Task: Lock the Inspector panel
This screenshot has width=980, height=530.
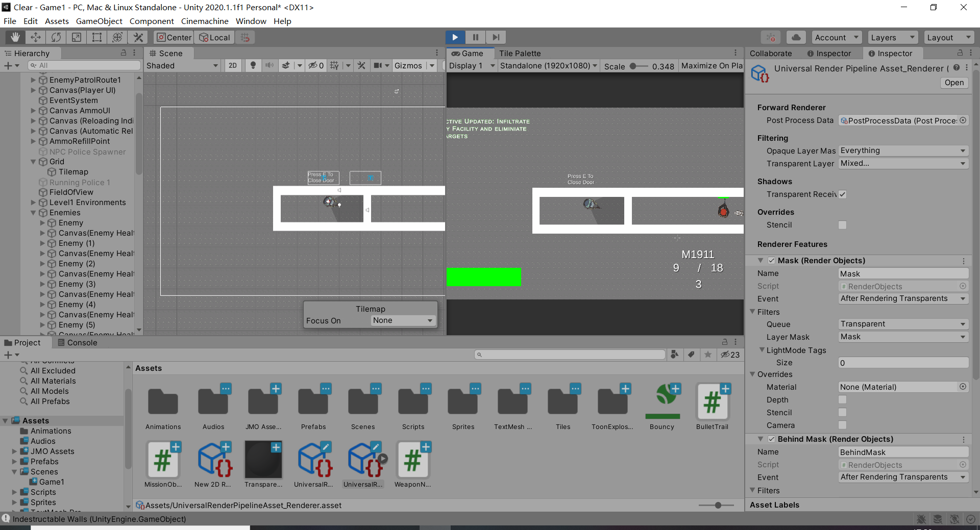Action: pyautogui.click(x=960, y=53)
